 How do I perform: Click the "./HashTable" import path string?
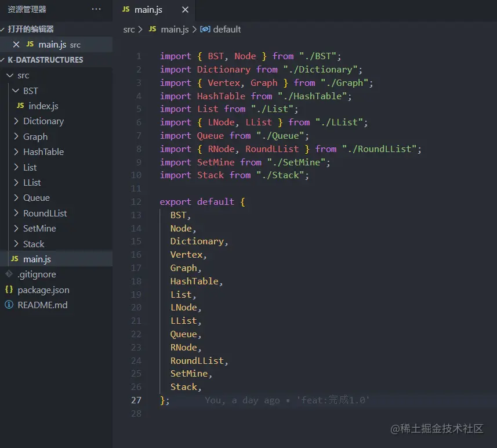pyautogui.click(x=312, y=96)
